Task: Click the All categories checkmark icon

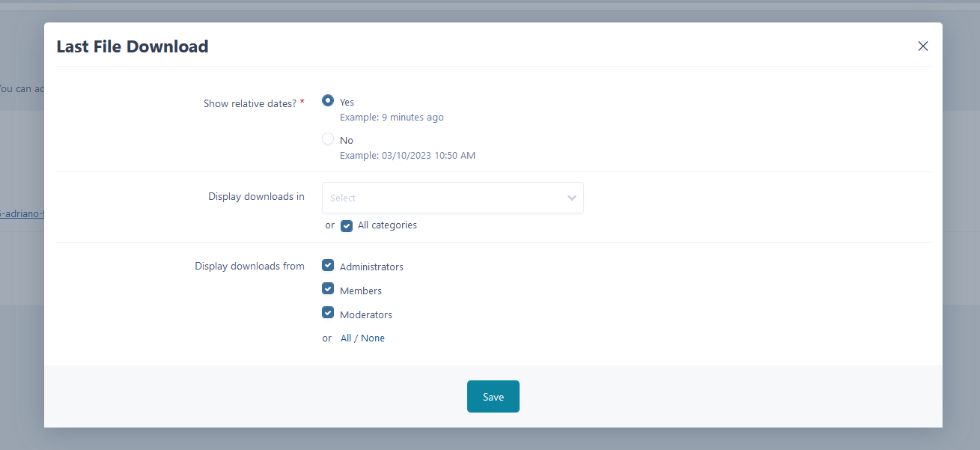Action: click(346, 225)
